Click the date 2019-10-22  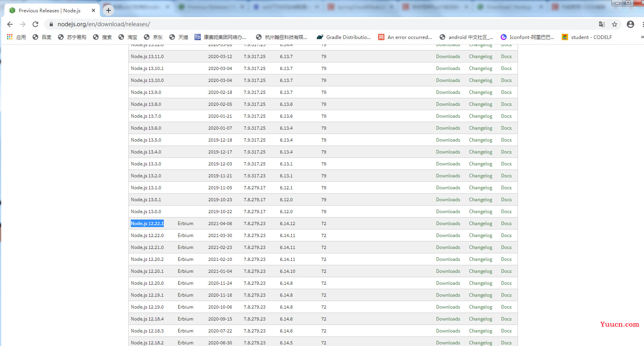220,212
